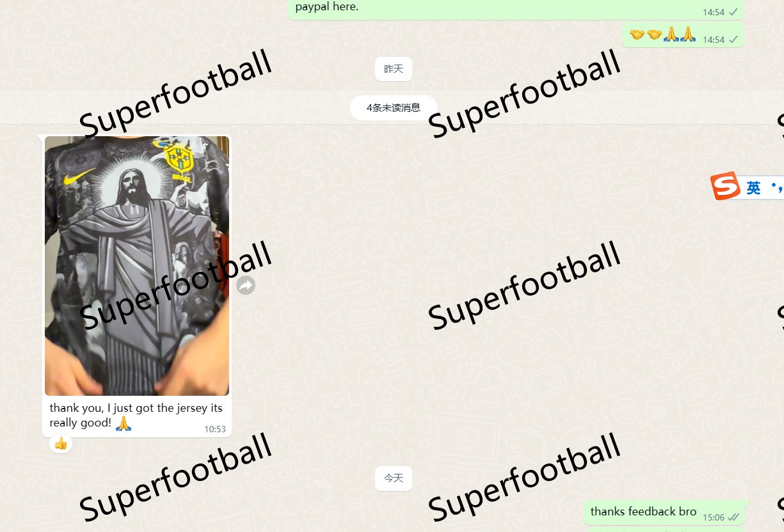Click the check mark on emoji message
784x532 pixels.
(x=733, y=40)
